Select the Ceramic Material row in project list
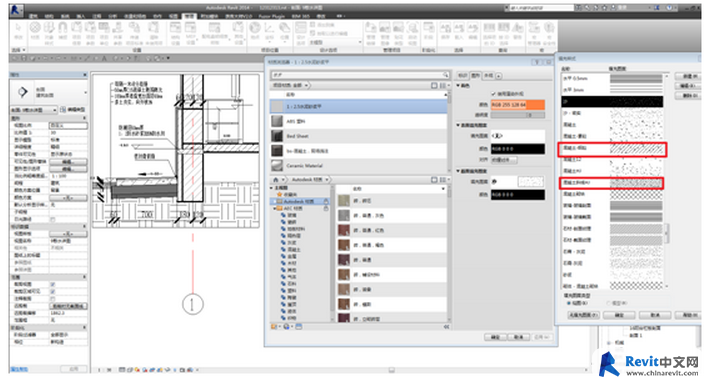This screenshot has width=709, height=385. tap(358, 166)
